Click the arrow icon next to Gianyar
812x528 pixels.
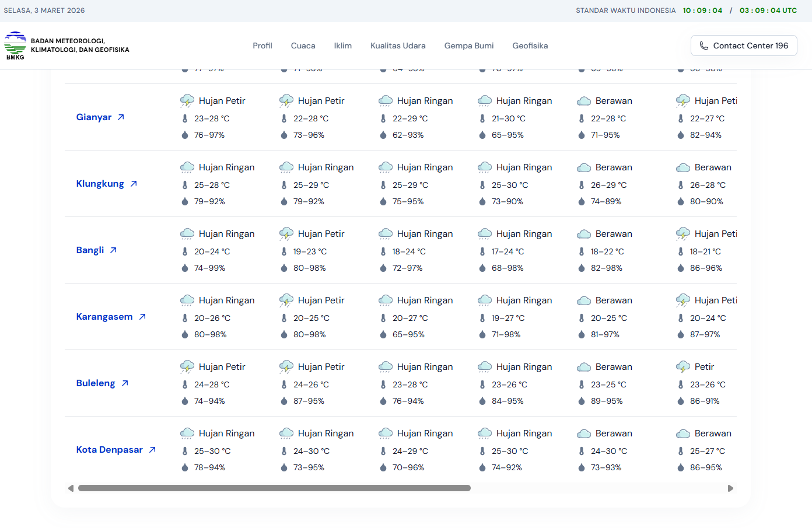pos(121,117)
